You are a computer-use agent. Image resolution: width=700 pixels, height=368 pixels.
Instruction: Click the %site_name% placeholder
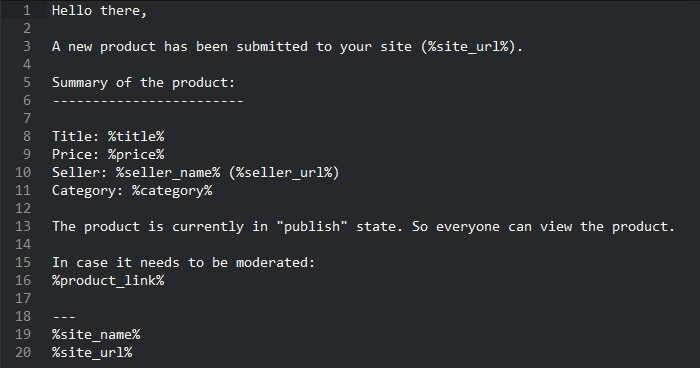(x=96, y=335)
